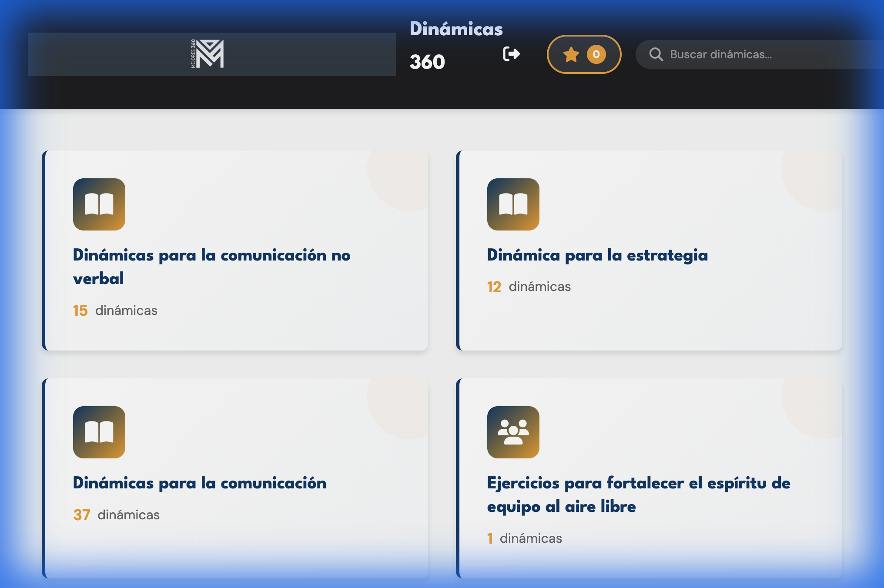Open the book icon on 'Dinámicas para la comunicación no verbal'
Image resolution: width=884 pixels, height=588 pixels.
99,204
